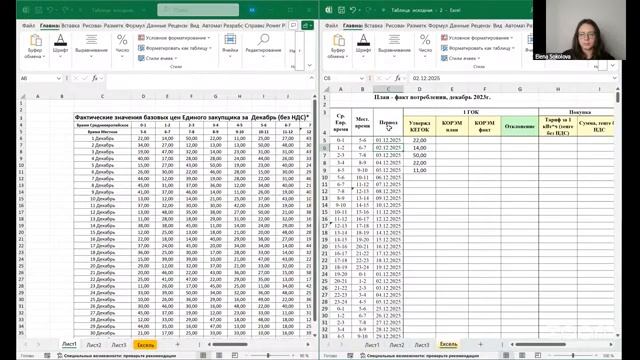Click zoom slider in left window status bar

tap(268, 356)
